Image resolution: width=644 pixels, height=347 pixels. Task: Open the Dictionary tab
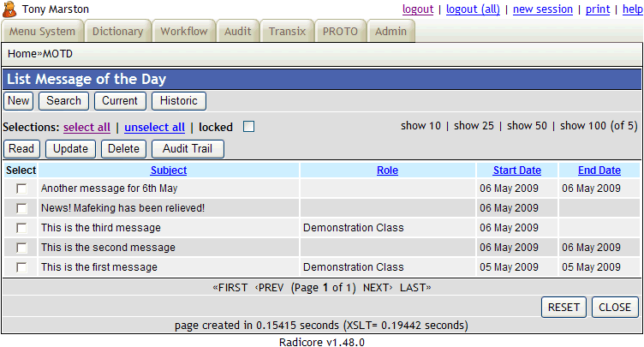[x=117, y=32]
